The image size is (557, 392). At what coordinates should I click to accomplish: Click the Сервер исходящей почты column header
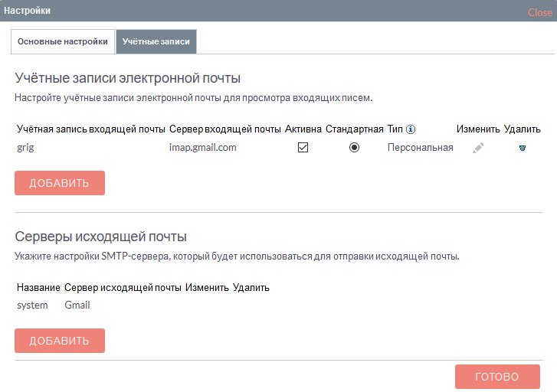point(123,288)
